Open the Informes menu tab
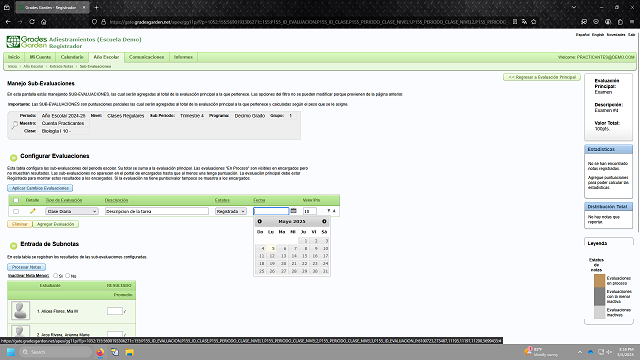This screenshot has width=640, height=360. [183, 57]
